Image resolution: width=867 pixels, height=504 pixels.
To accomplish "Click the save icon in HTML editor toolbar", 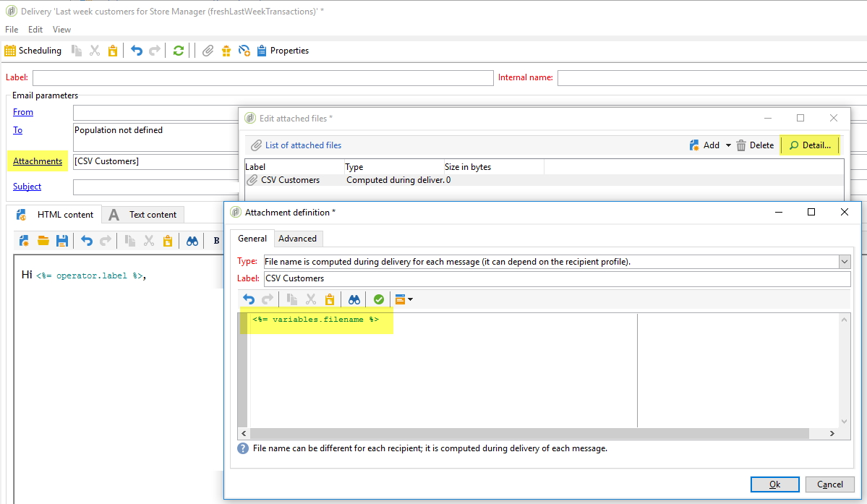I will (x=61, y=241).
